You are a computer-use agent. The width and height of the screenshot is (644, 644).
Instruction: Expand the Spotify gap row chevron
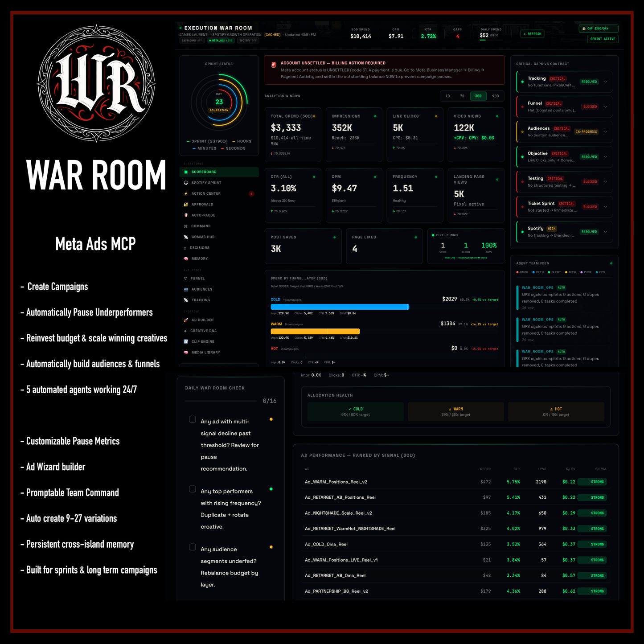pos(606,232)
